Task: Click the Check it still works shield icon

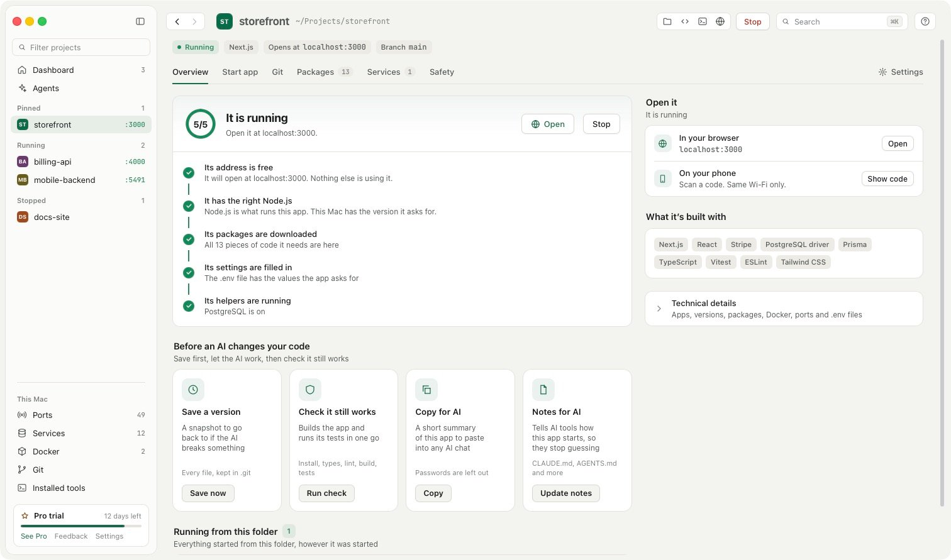Action: [x=310, y=390]
